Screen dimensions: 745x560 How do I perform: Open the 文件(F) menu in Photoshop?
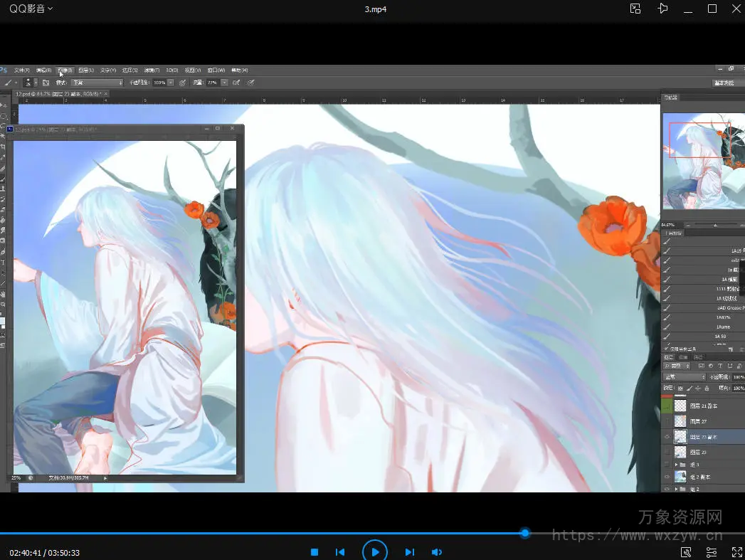(22, 70)
